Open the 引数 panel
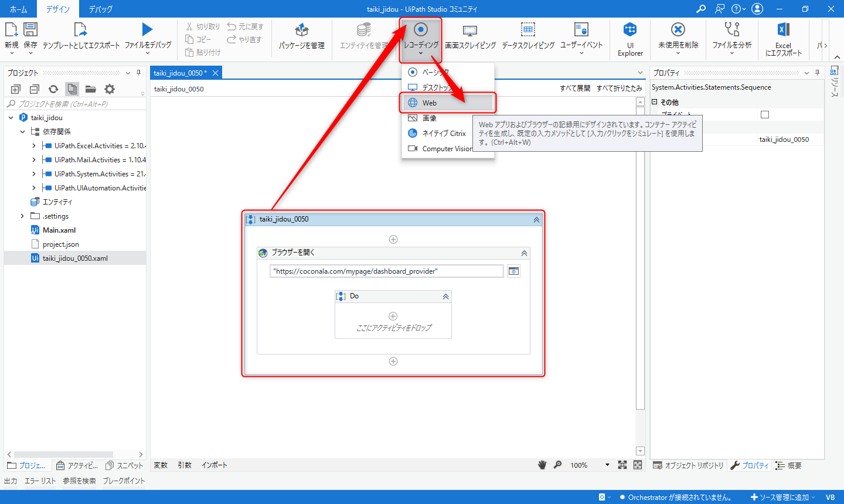844x504 pixels. pos(185,465)
